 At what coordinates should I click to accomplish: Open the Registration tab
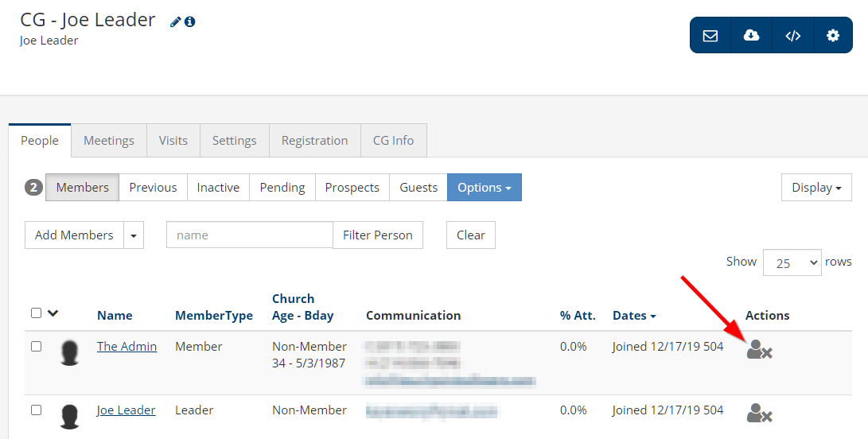click(314, 141)
